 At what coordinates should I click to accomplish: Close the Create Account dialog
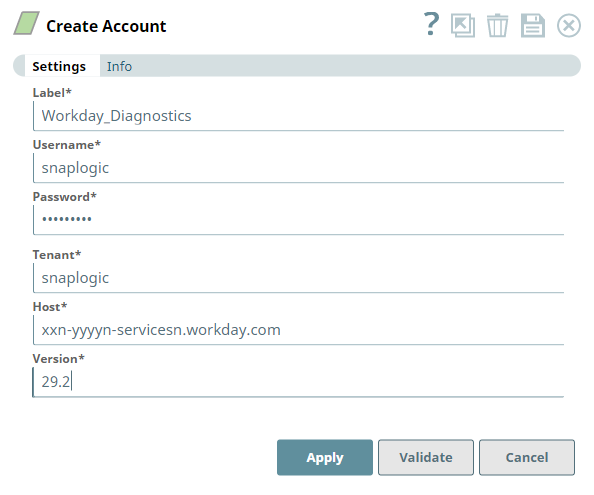pyautogui.click(x=569, y=26)
